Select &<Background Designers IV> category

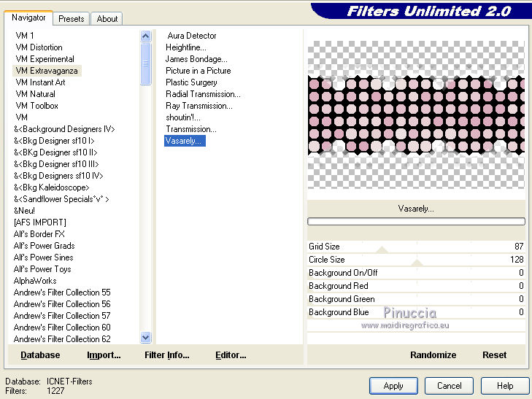pos(64,129)
